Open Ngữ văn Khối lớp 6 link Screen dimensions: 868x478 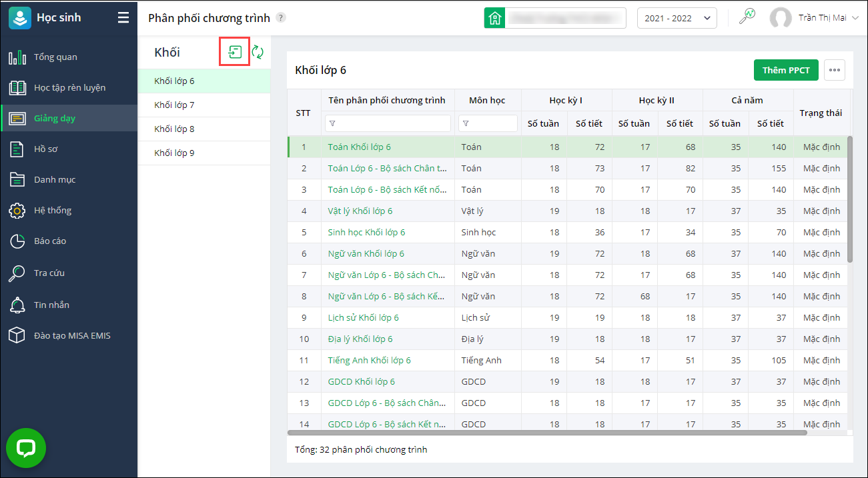(x=366, y=253)
